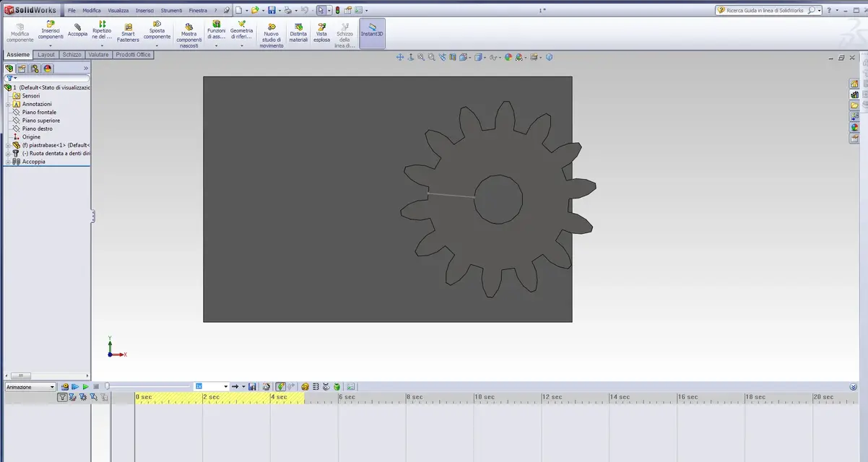868x462 pixels.
Task: Select Sensori in feature tree
Action: [31, 96]
